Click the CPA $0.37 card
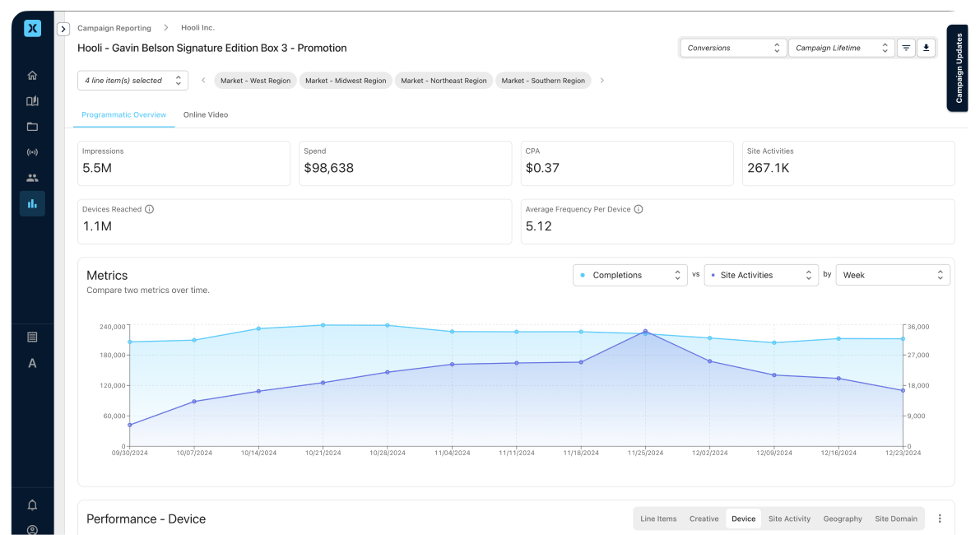 [x=627, y=163]
